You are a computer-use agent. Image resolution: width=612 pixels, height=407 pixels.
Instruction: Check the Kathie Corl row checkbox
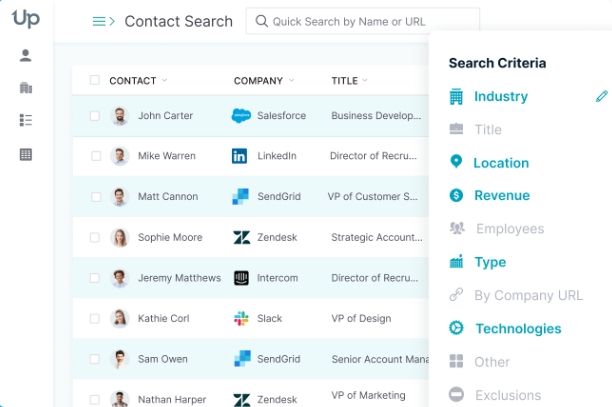94,318
